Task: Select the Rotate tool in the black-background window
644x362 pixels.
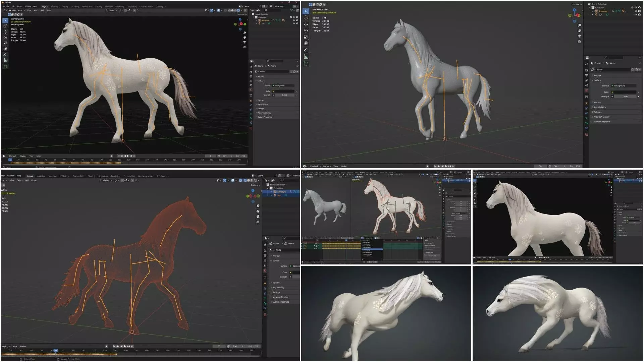Action: (5, 37)
